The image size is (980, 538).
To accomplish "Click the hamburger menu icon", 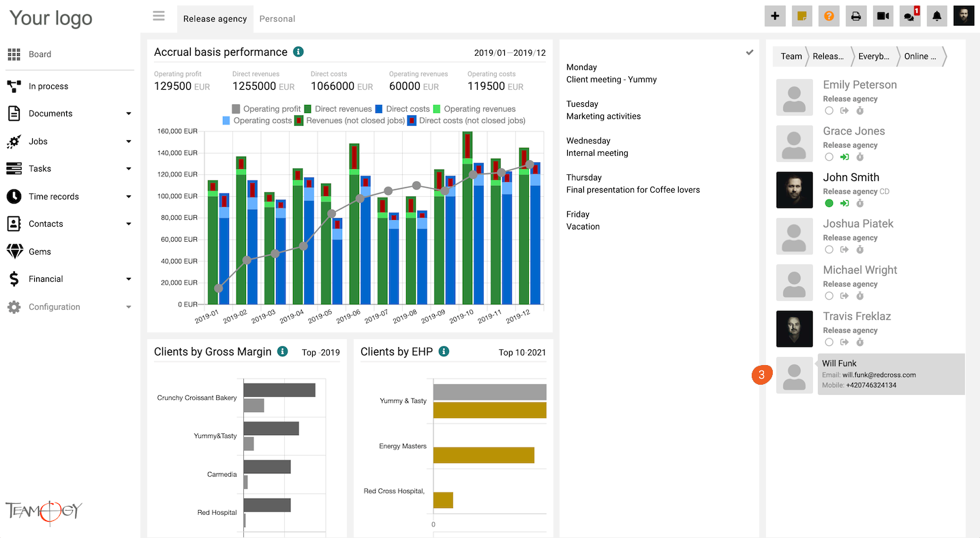I will coord(159,16).
